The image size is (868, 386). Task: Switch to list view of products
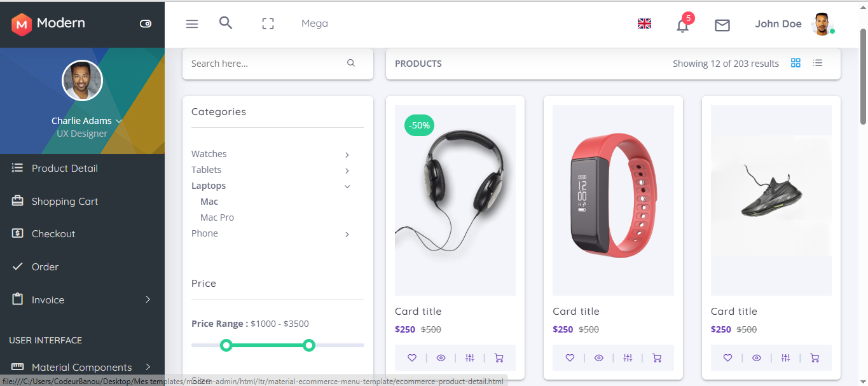point(818,63)
